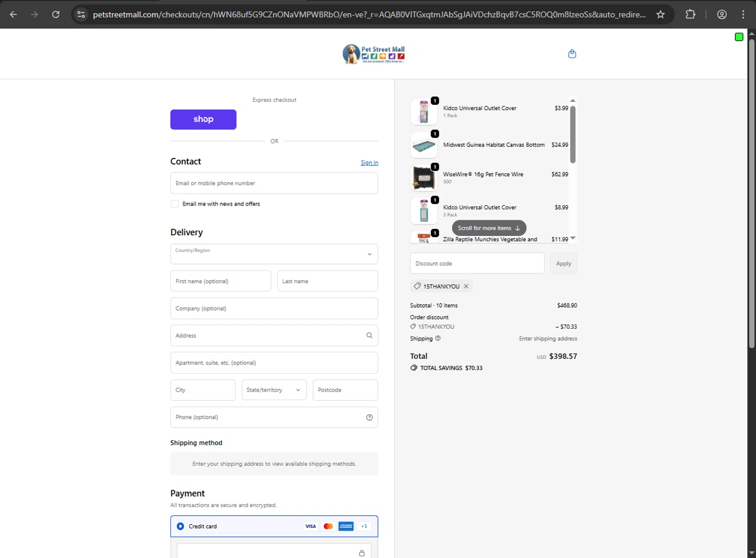Show additional card brands with +5 badge
The height and width of the screenshot is (558, 756).
click(364, 526)
